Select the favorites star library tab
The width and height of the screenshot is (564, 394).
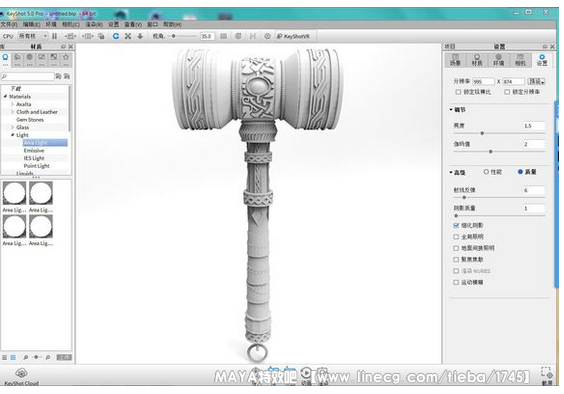click(x=66, y=59)
